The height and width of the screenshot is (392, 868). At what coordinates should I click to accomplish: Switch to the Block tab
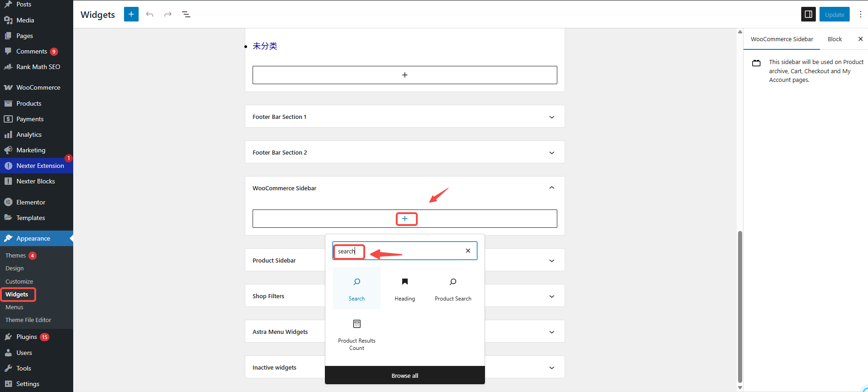coord(834,39)
